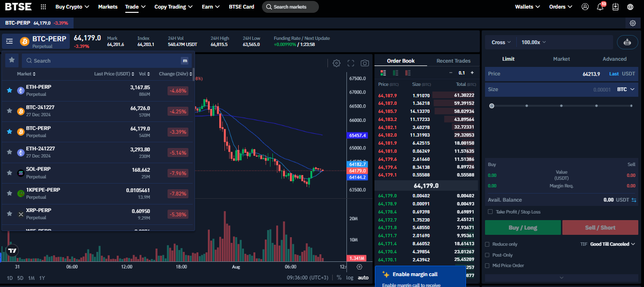Screen dimensions: 644x287
Task: Open Cross margin mode dropdown
Action: coord(501,42)
